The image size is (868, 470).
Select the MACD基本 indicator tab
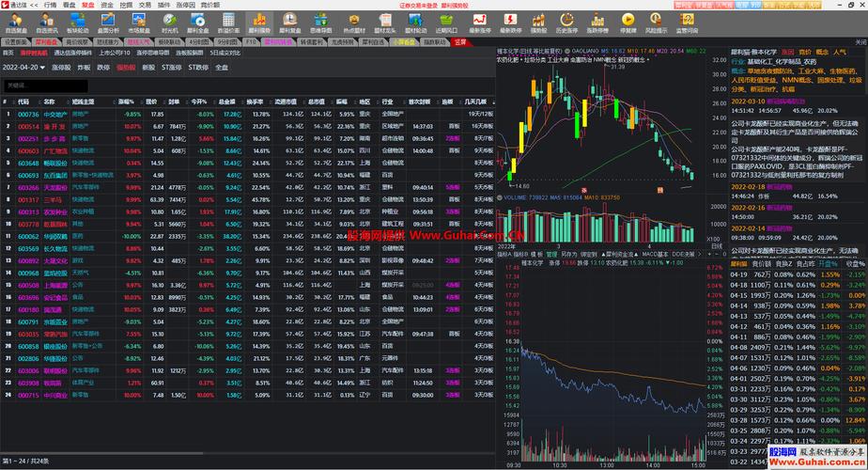(655, 254)
